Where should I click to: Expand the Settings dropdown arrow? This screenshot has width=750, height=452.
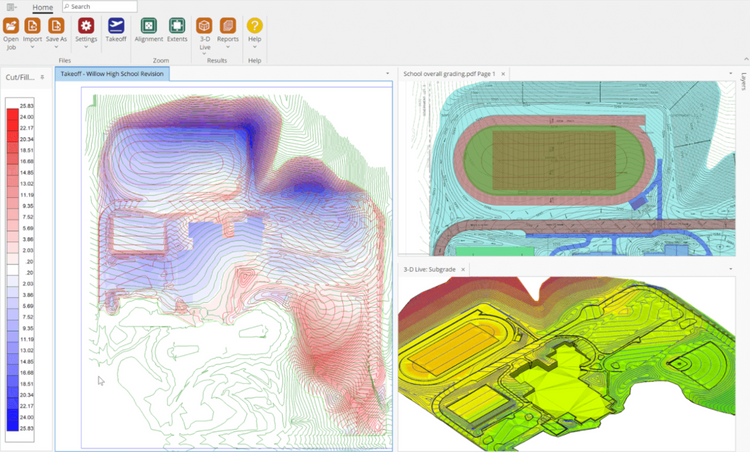click(x=86, y=47)
